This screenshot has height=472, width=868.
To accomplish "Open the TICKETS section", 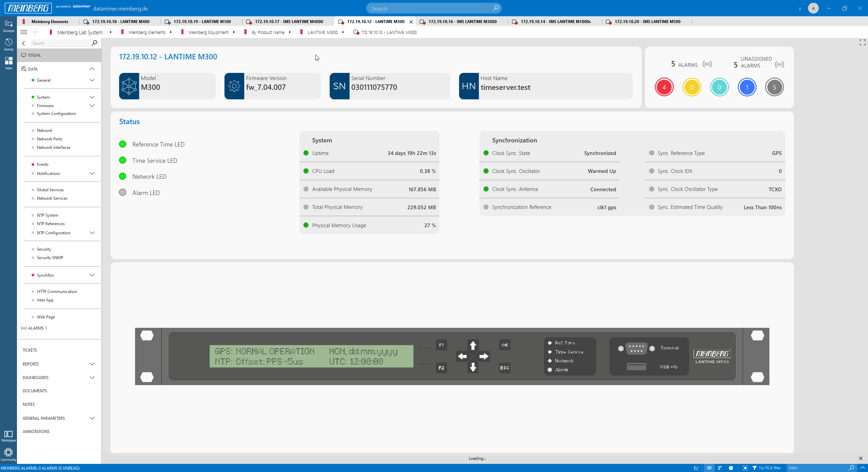I will point(30,350).
